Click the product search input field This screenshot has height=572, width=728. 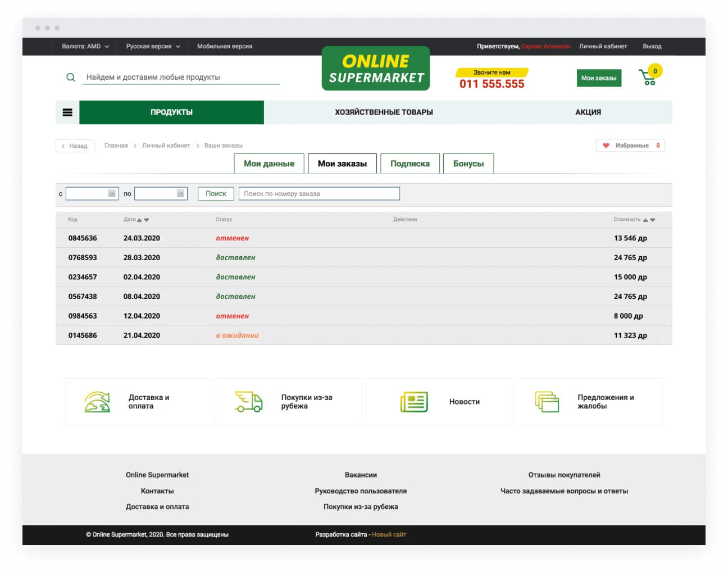click(181, 78)
